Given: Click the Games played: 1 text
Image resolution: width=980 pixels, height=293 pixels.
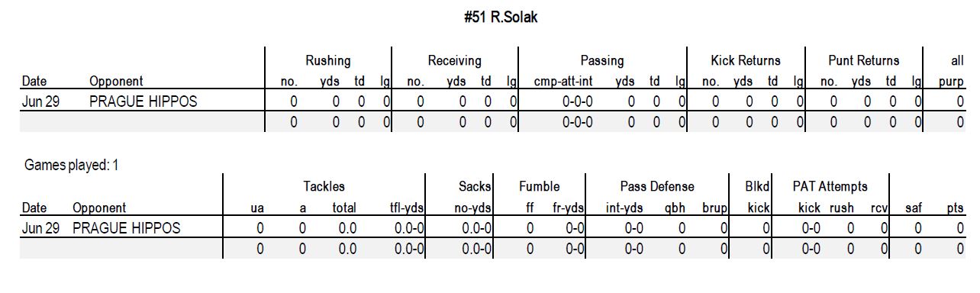Looking at the screenshot, I should click(x=72, y=166).
